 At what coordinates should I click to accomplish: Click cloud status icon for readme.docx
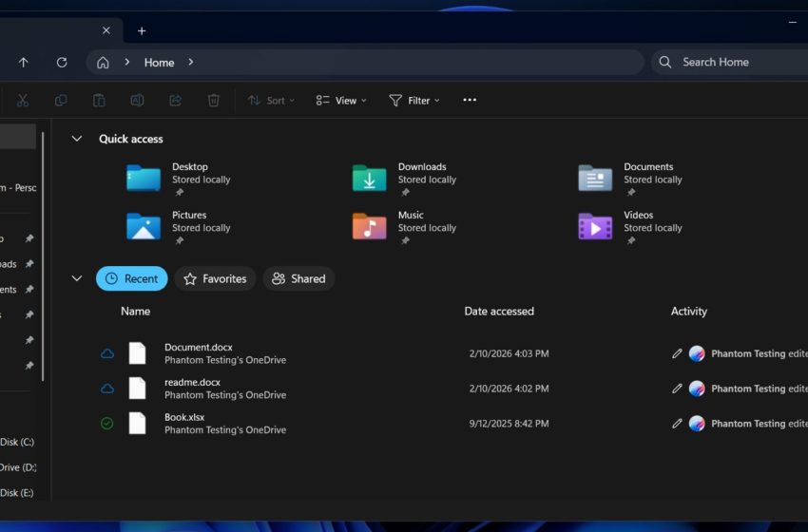[x=107, y=389]
